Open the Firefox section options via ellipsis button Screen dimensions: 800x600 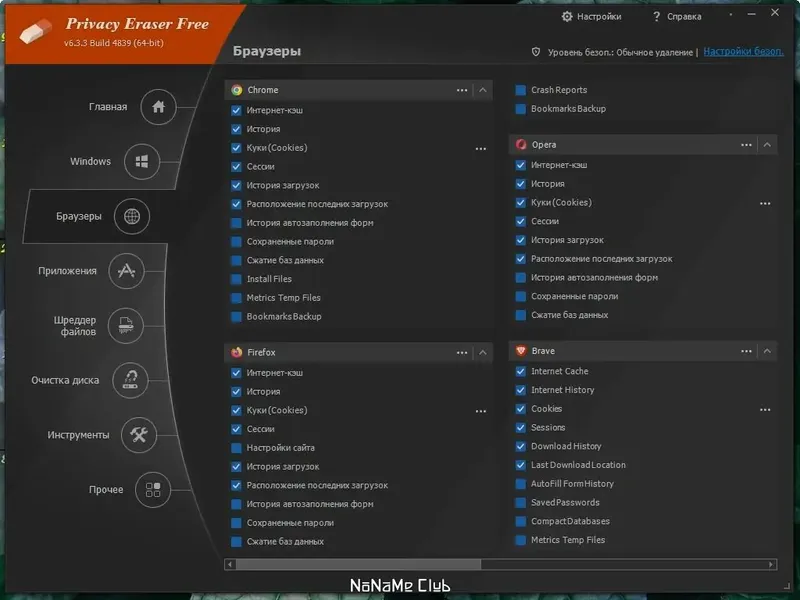point(461,352)
